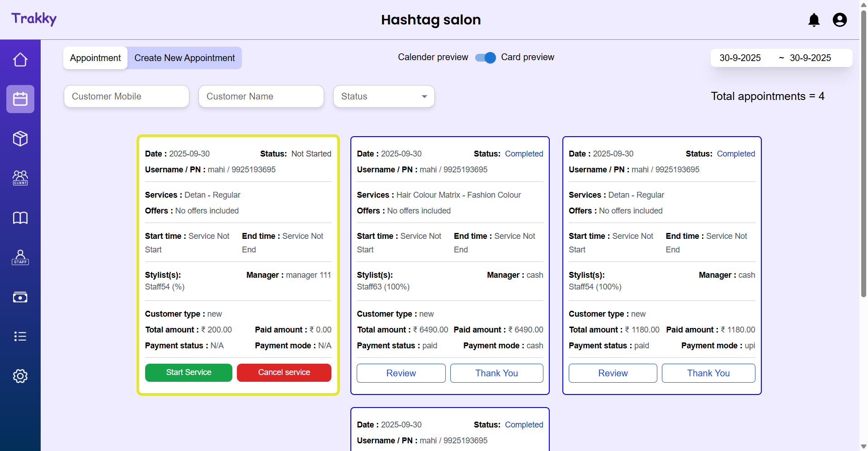Viewport: 868px width, 451px height.
Task: Click the open book icon in sidebar
Action: tap(20, 218)
